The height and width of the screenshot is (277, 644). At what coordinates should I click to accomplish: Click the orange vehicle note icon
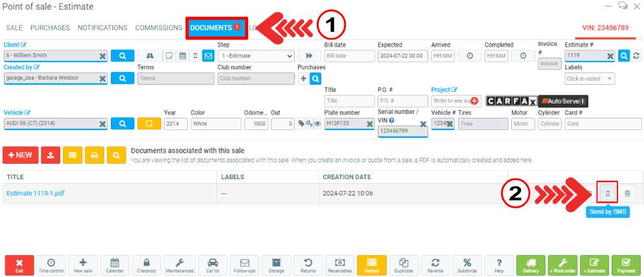click(x=148, y=124)
